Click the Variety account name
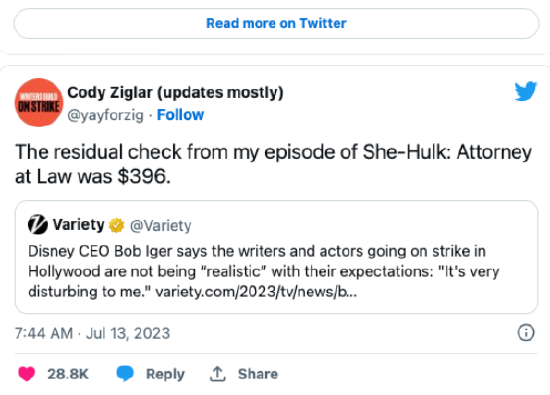550x395 pixels. 79,225
